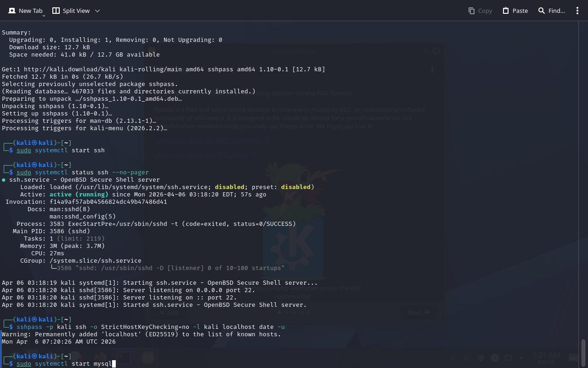Viewport: 588px width, 368px height.
Task: Click the first yellow 'disabled' text
Action: click(229, 187)
